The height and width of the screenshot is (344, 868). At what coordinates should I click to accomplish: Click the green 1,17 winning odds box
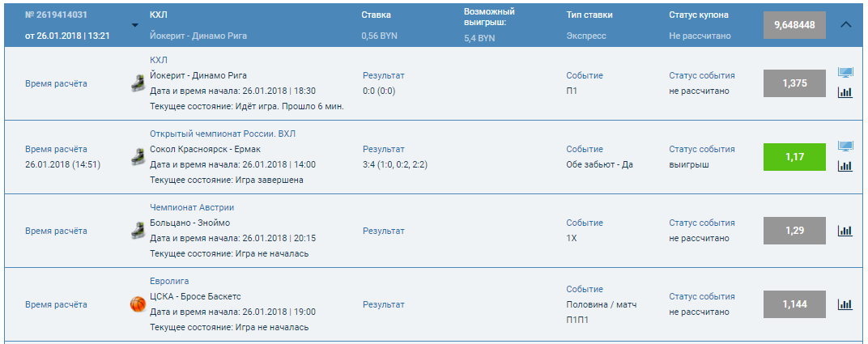click(x=794, y=157)
